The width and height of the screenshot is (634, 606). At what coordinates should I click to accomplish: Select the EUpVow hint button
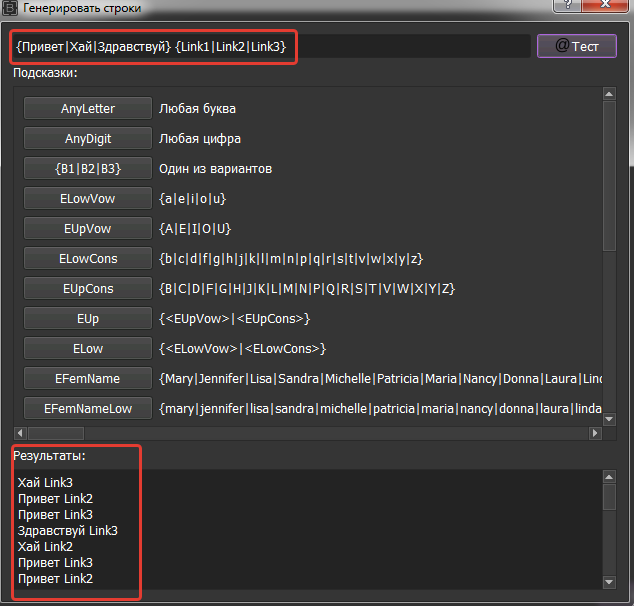[x=88, y=228]
